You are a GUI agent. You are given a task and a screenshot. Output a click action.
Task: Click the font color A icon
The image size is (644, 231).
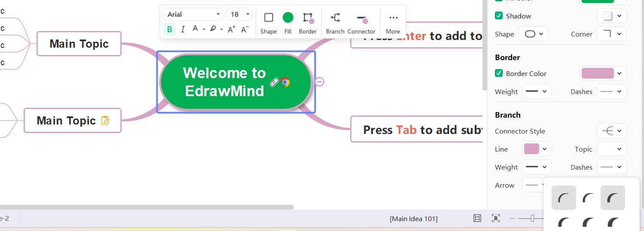tap(195, 29)
